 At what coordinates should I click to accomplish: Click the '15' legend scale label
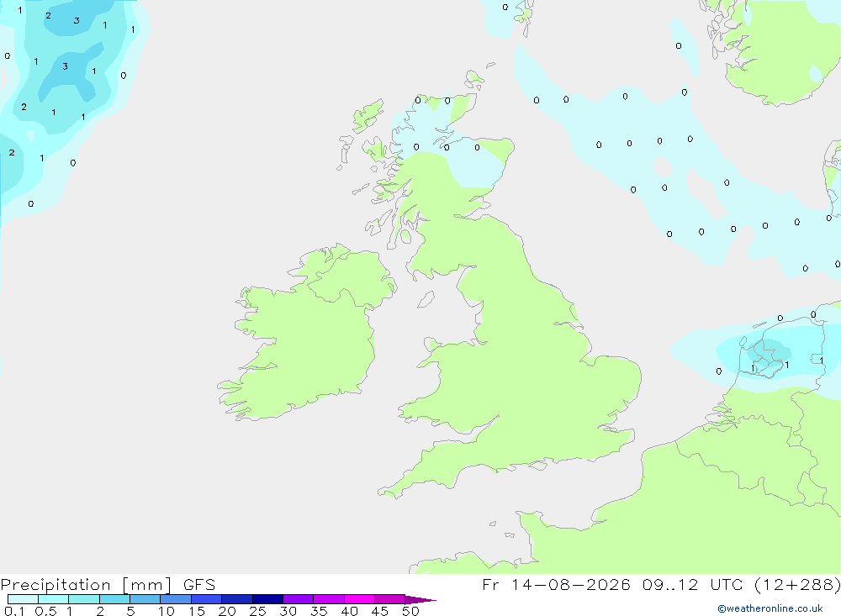click(197, 611)
